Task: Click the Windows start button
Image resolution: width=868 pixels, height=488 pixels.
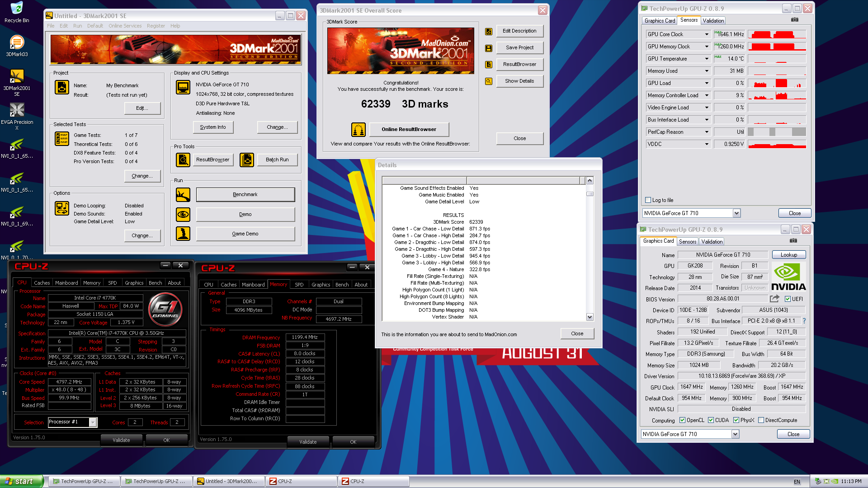Action: point(22,481)
